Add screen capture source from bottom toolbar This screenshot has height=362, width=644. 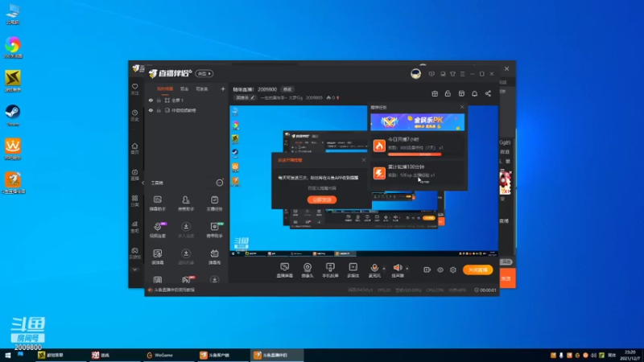285,270
